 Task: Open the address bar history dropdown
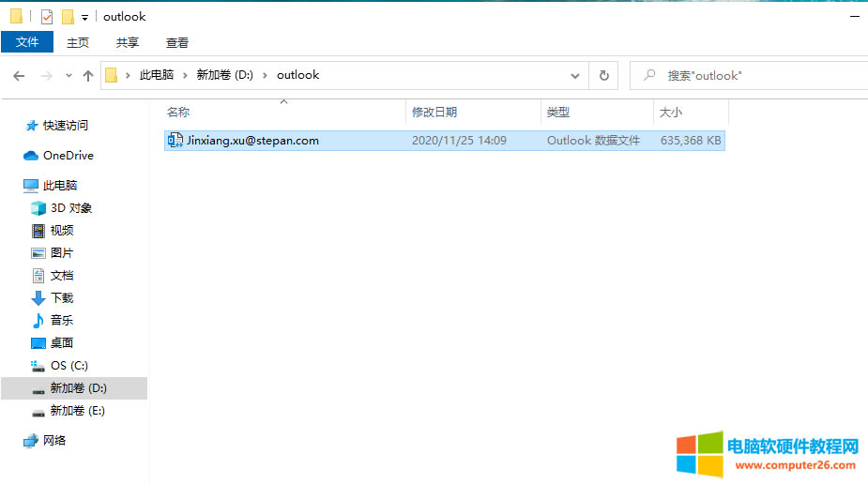tap(575, 76)
